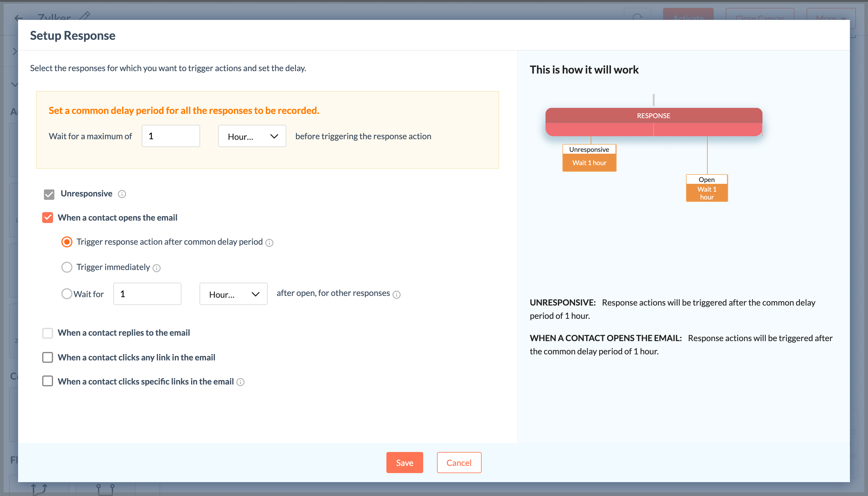Click the back arrow beside Zylker
868x496 pixels.
point(18,18)
